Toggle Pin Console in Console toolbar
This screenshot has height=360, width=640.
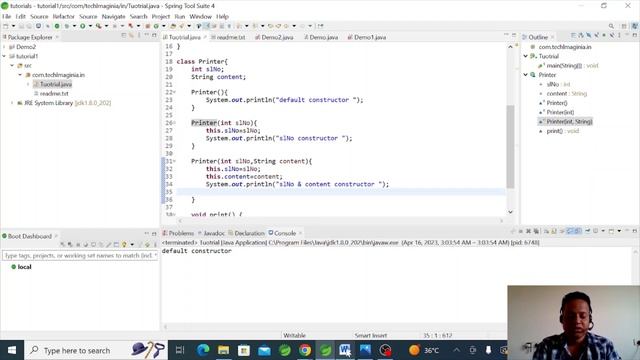pos(588,231)
